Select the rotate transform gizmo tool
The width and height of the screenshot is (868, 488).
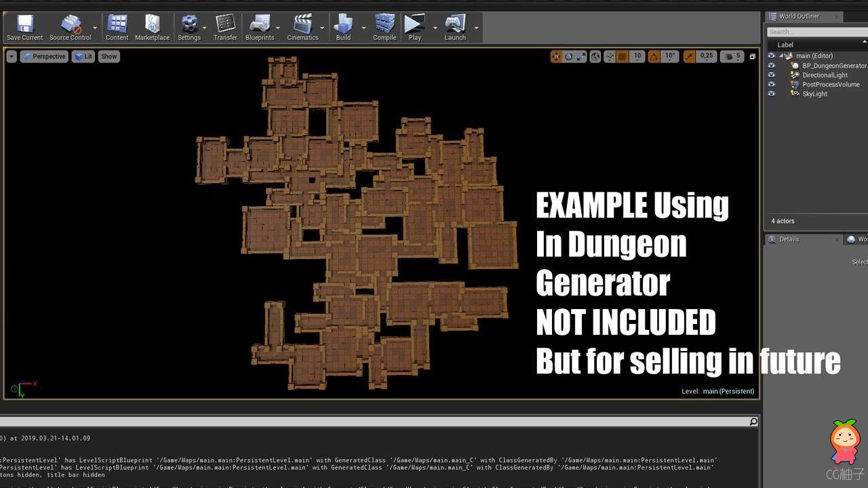pyautogui.click(x=569, y=56)
